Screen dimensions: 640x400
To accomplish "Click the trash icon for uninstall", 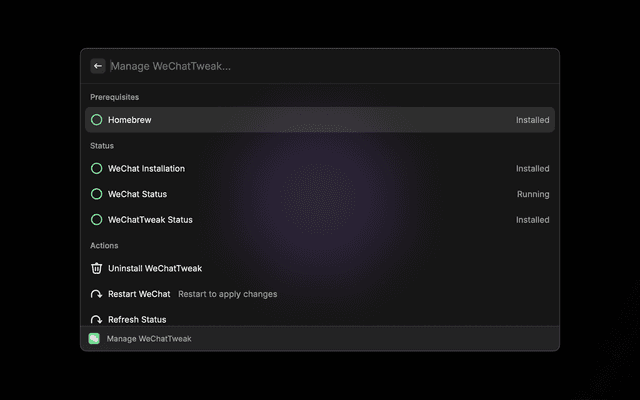I will [x=97, y=268].
